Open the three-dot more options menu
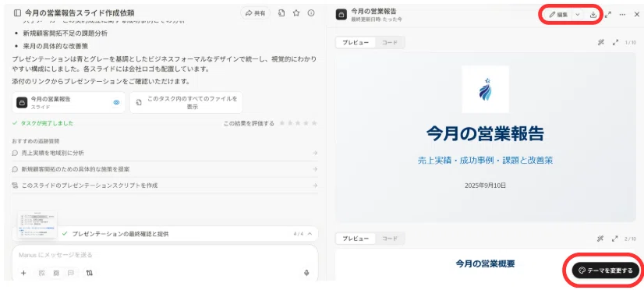 click(622, 14)
